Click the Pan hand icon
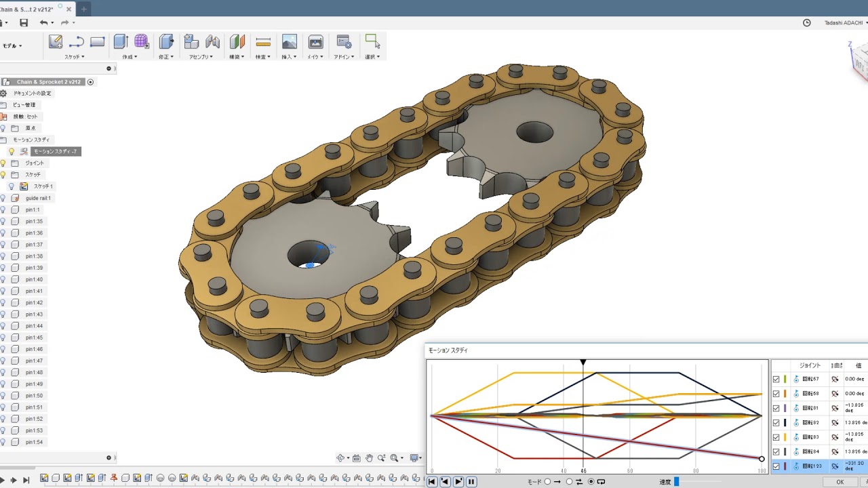 [369, 458]
